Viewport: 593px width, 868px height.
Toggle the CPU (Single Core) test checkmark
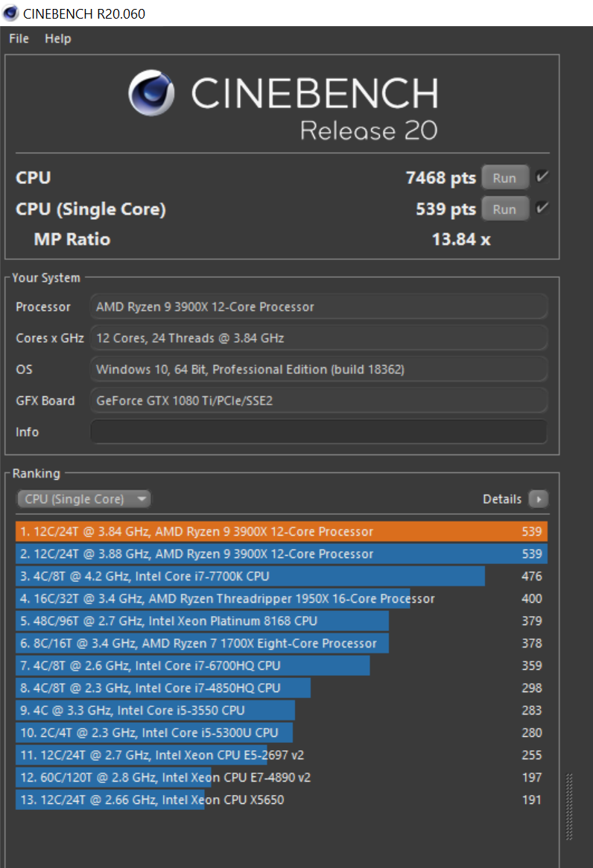coord(542,208)
